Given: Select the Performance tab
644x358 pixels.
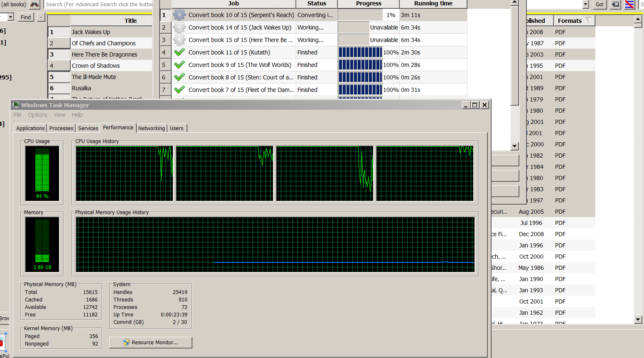Looking at the screenshot, I should tap(118, 128).
